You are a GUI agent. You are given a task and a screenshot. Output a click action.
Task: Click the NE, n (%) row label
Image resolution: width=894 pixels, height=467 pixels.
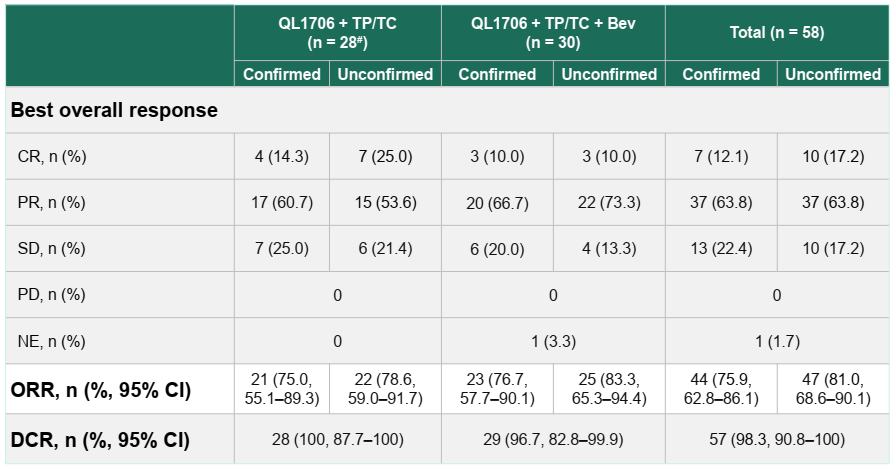tap(51, 341)
